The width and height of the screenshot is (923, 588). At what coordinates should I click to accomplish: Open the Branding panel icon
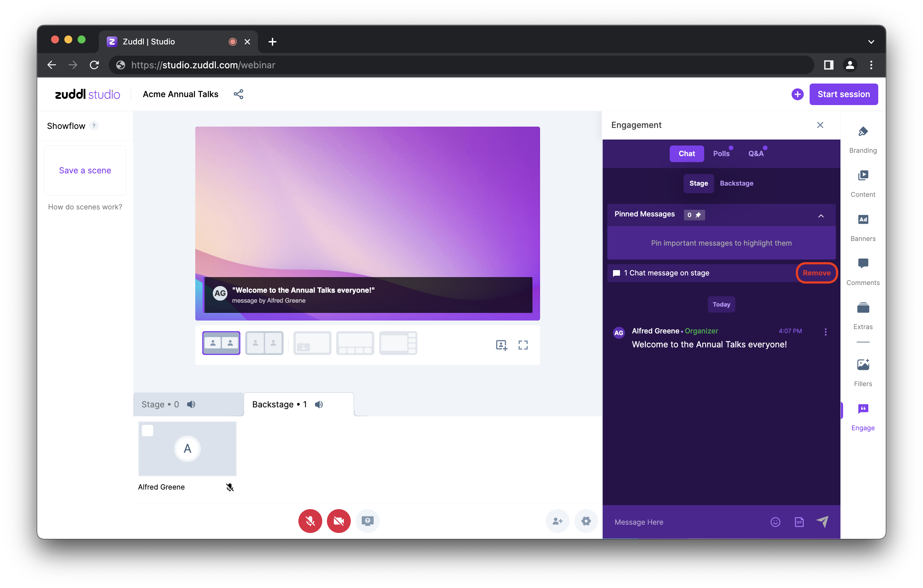pos(862,132)
